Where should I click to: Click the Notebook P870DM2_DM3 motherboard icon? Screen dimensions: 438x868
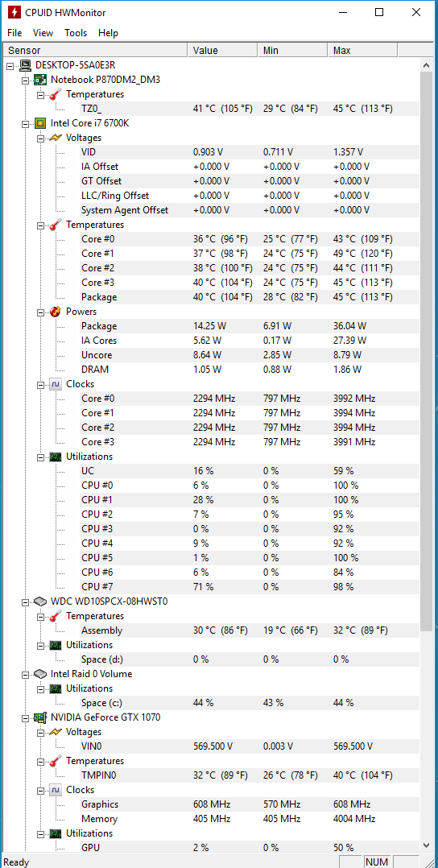[40, 80]
